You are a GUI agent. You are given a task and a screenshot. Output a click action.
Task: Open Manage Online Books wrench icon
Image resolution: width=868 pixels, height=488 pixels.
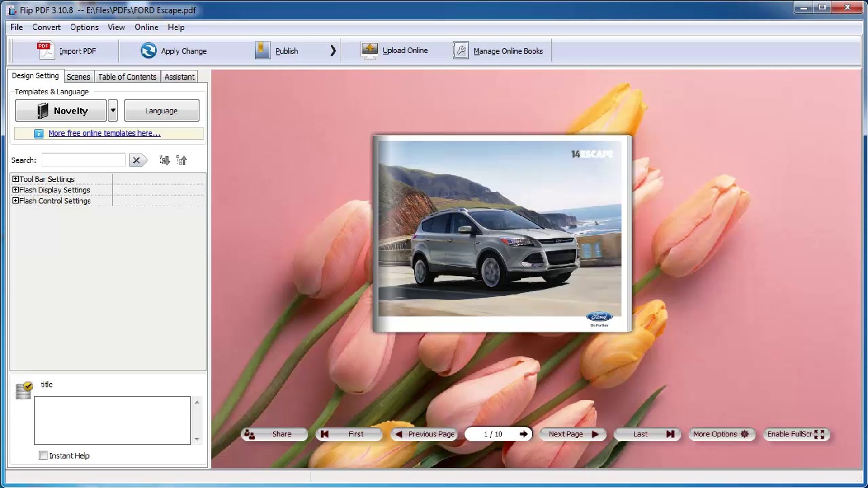[460, 50]
